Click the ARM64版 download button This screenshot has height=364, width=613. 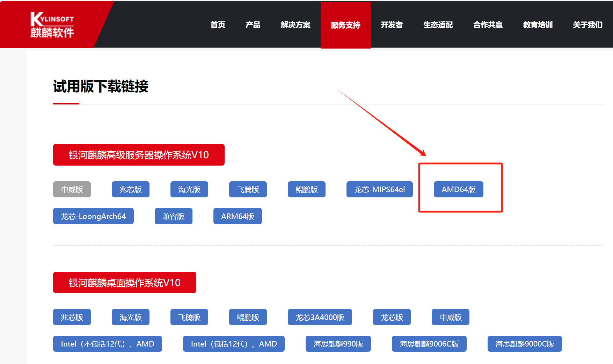coord(238,216)
